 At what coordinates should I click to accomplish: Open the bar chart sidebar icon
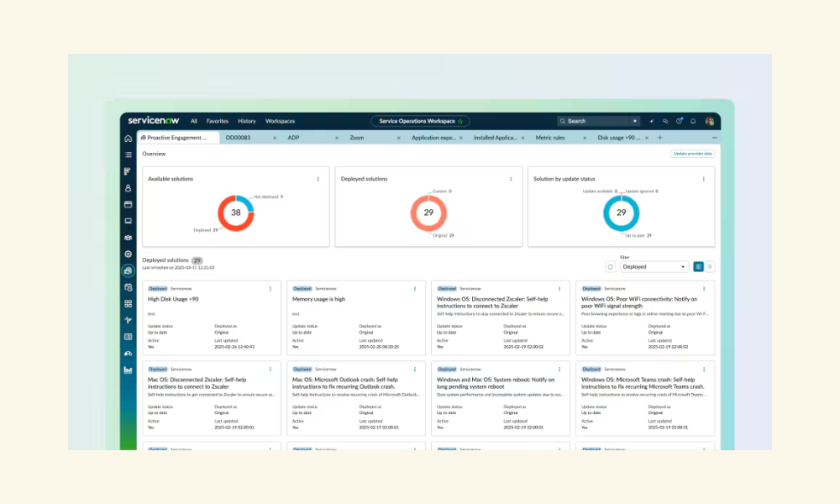pos(128,370)
